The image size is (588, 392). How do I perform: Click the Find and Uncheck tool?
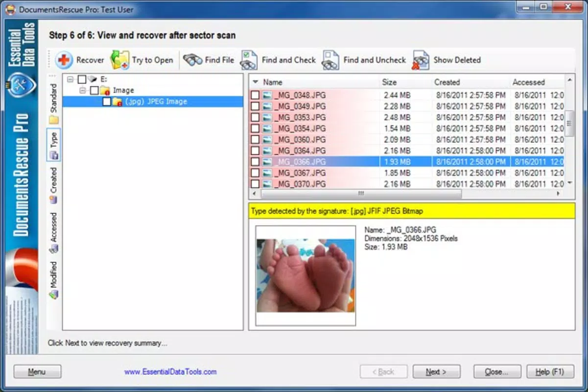tap(364, 60)
